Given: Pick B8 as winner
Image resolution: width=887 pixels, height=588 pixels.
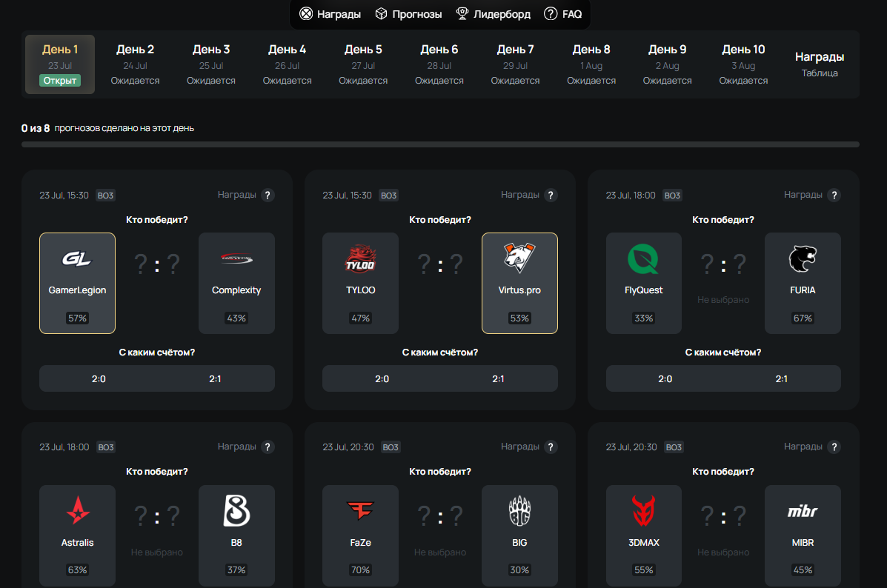Looking at the screenshot, I should (236, 535).
